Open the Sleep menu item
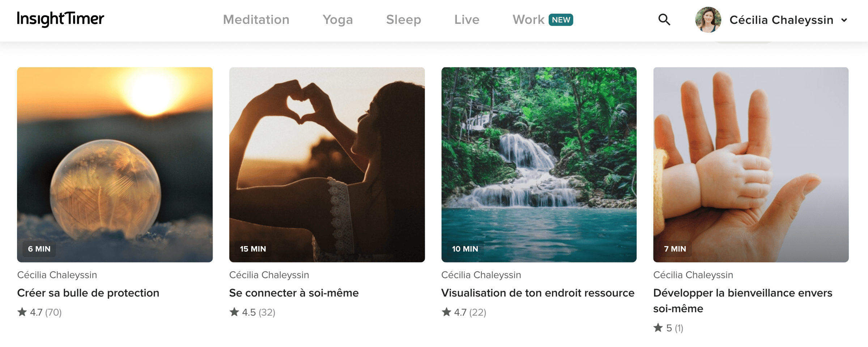The image size is (868, 347). [403, 20]
